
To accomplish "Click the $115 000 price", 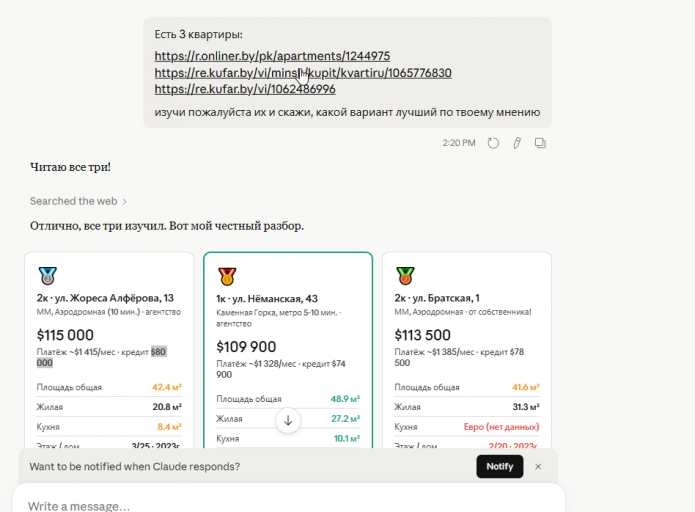I will tap(65, 335).
